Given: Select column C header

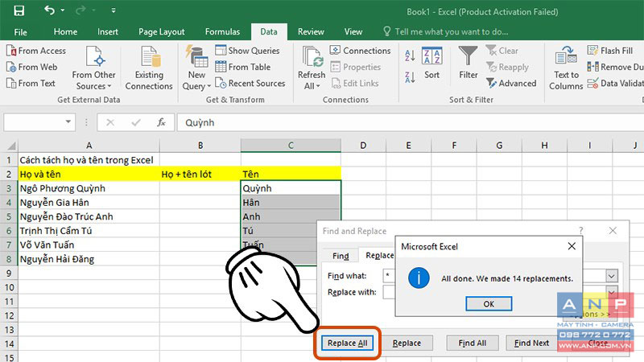Looking at the screenshot, I should (291, 146).
